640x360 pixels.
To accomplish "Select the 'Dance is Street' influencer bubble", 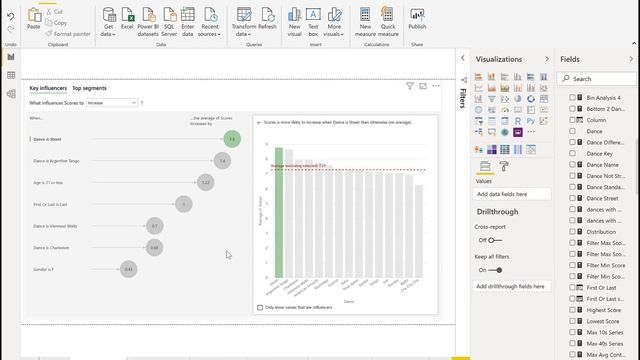I will (232, 139).
